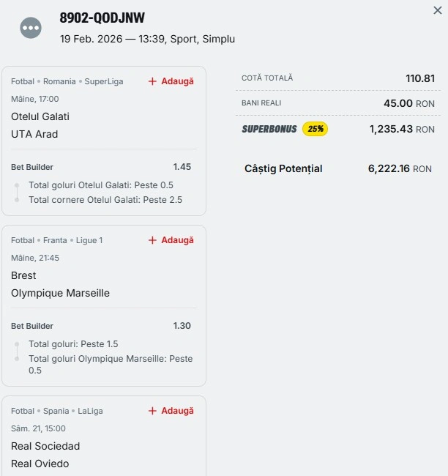Select Total goluri Otelul Galati: Peste 0.5
448x476 pixels.
(101, 185)
